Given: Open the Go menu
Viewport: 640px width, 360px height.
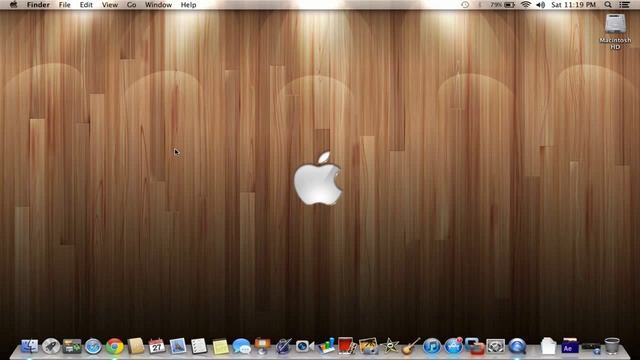Looking at the screenshot, I should 131,5.
